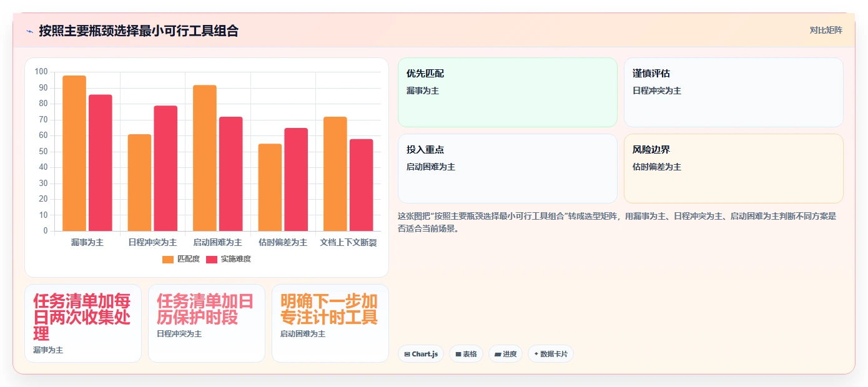Click the 进度 tag chip

point(506,354)
